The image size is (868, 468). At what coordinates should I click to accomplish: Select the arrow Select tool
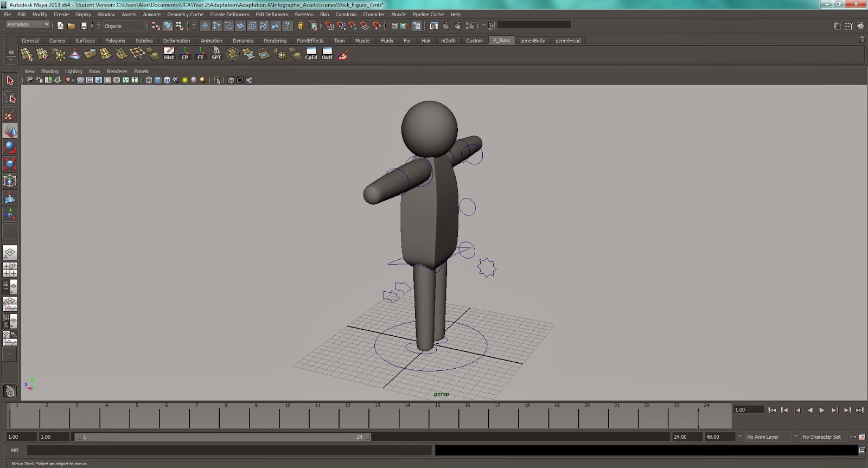pos(10,81)
